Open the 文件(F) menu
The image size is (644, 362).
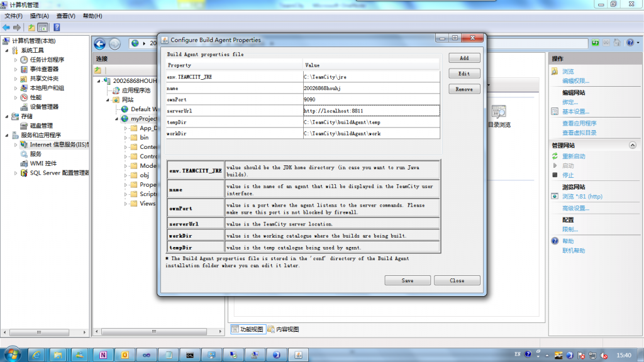click(14, 16)
